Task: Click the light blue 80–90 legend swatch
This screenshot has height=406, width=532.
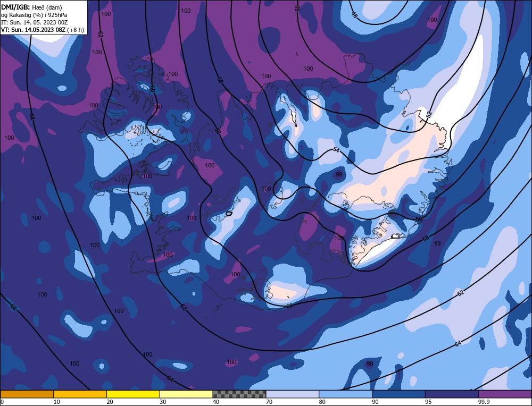Action: 345,394
